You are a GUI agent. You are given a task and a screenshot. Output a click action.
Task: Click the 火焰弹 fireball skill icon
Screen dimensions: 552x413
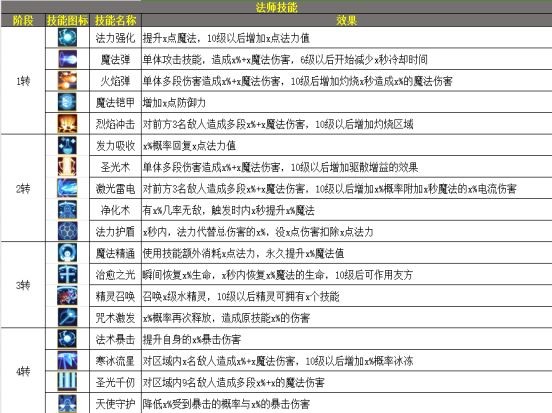[67, 80]
